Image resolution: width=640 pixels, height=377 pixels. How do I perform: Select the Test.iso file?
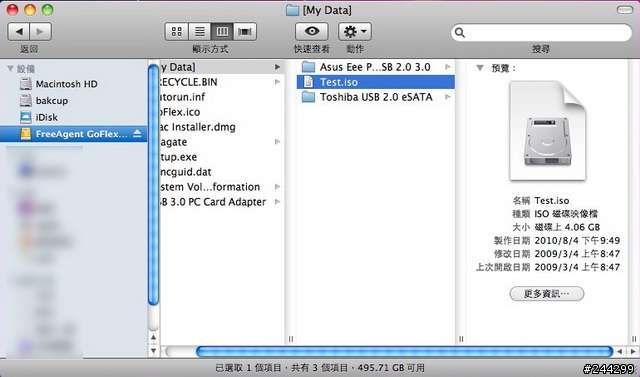(376, 82)
